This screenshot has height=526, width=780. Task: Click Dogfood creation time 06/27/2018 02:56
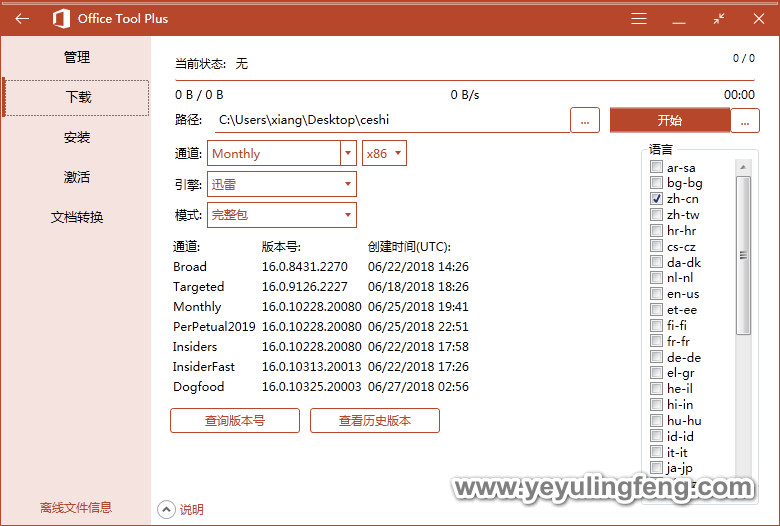(x=418, y=387)
